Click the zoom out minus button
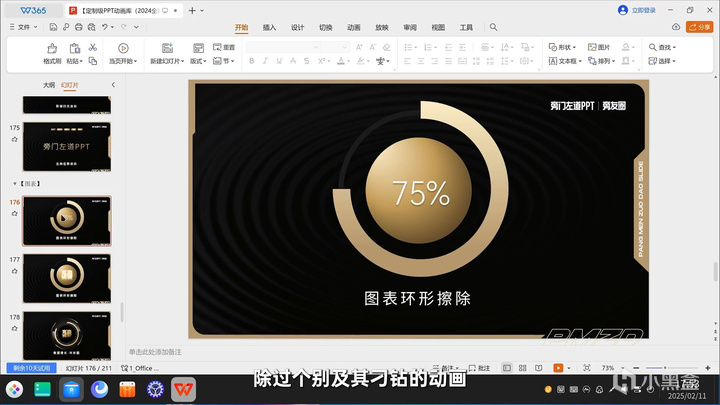Image resolution: width=720 pixels, height=405 pixels. point(636,368)
